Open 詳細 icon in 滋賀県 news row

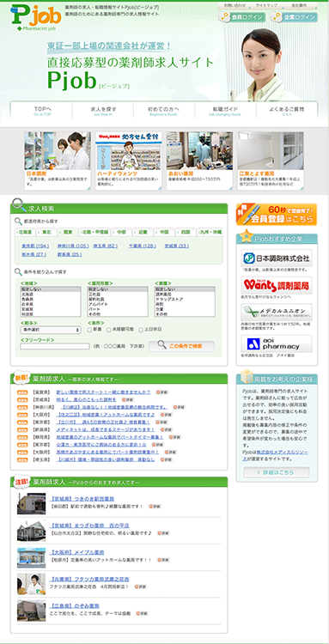tap(162, 392)
